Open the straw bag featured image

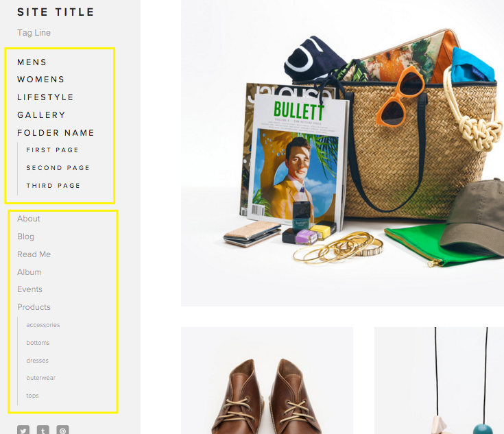coord(342,153)
